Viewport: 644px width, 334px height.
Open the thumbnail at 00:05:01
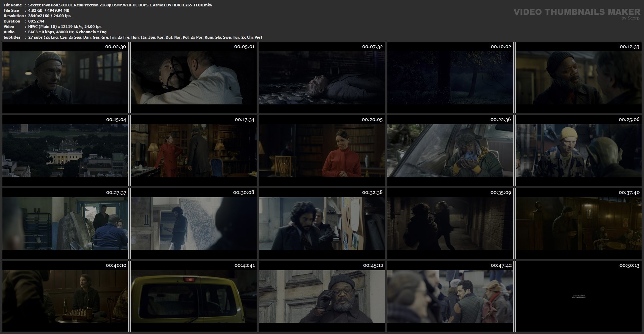(194, 78)
